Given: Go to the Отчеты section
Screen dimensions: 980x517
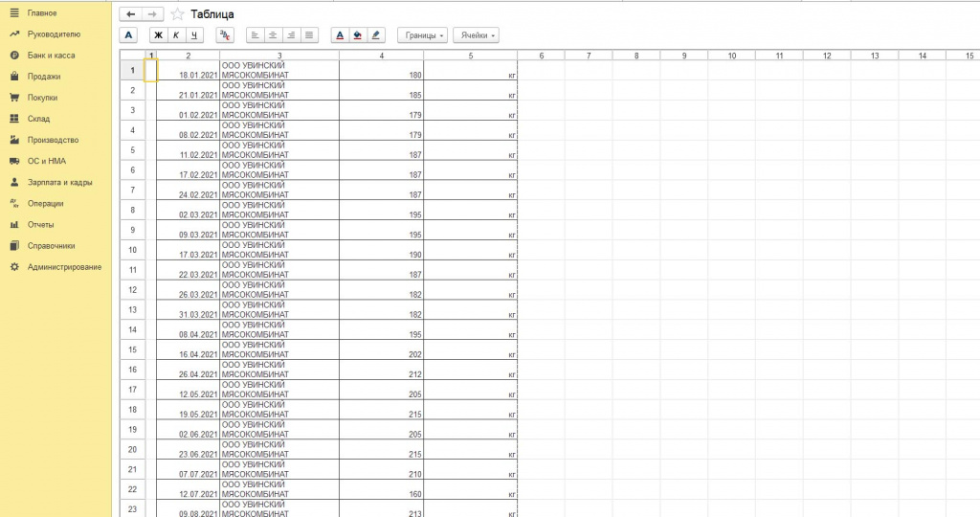Looking at the screenshot, I should click(40, 225).
